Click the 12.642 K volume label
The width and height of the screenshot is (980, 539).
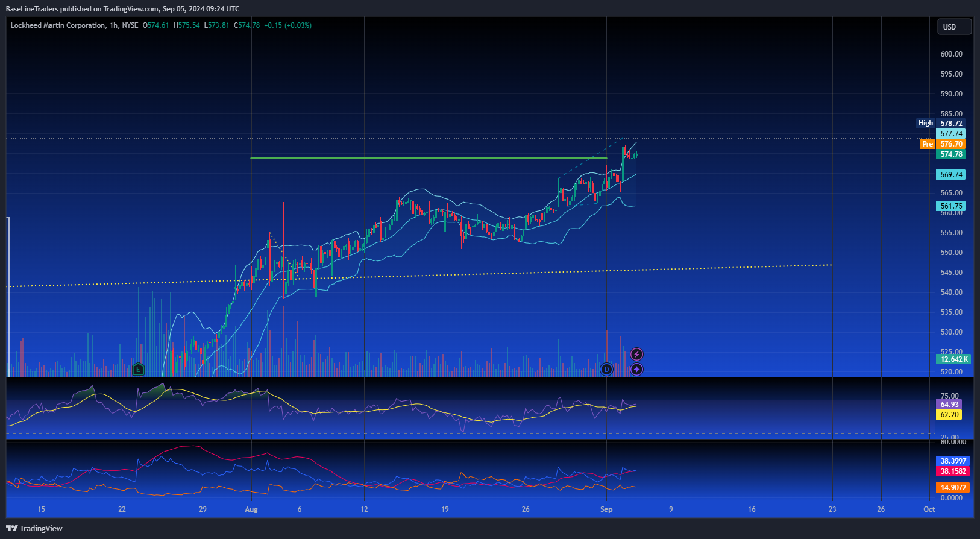pos(953,359)
